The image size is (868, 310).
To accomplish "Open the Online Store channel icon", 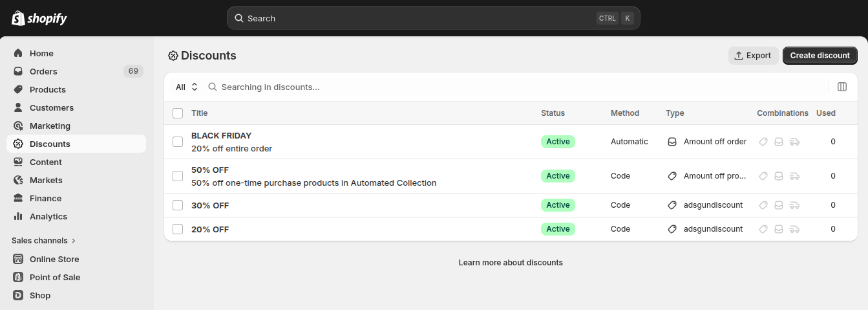I will click(x=18, y=259).
